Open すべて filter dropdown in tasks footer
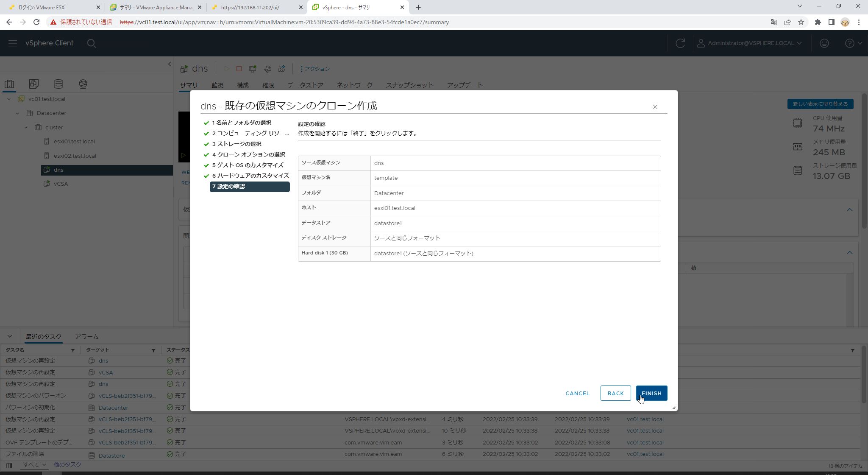This screenshot has height=475, width=868. click(x=34, y=465)
